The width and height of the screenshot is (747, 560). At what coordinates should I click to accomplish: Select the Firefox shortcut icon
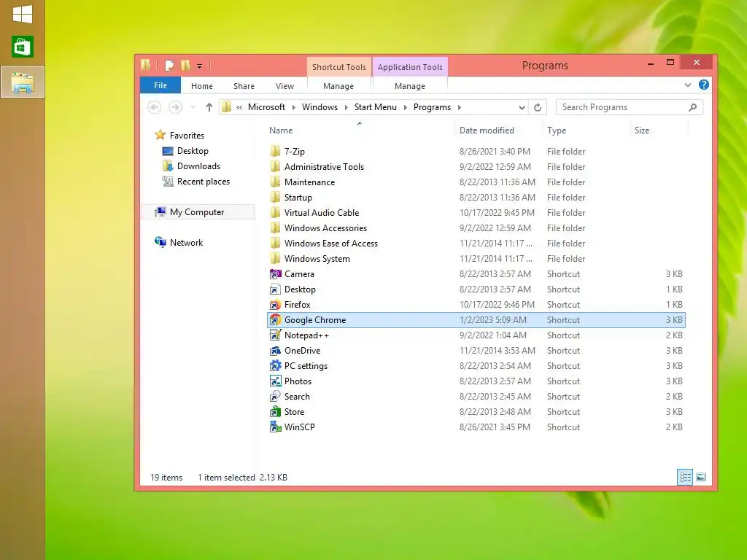point(275,305)
